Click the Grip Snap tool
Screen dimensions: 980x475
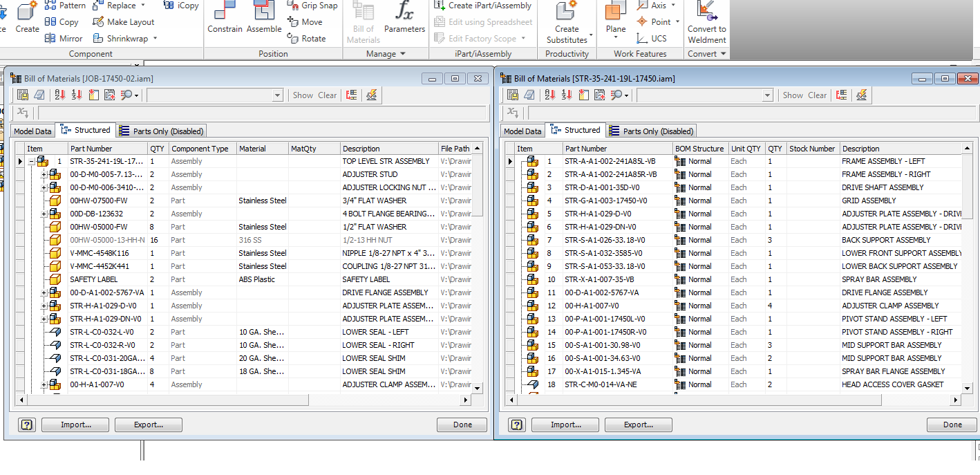pyautogui.click(x=312, y=5)
